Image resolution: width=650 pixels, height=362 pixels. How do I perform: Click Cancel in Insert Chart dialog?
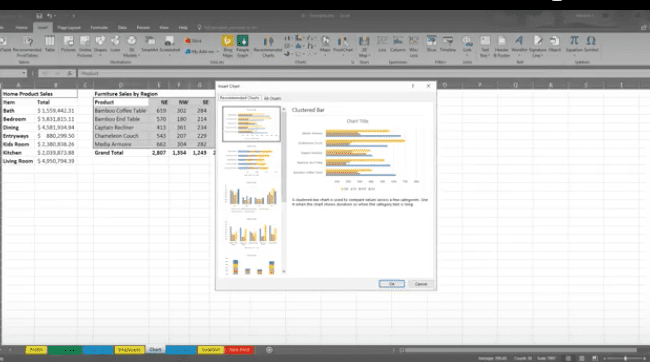coord(421,284)
